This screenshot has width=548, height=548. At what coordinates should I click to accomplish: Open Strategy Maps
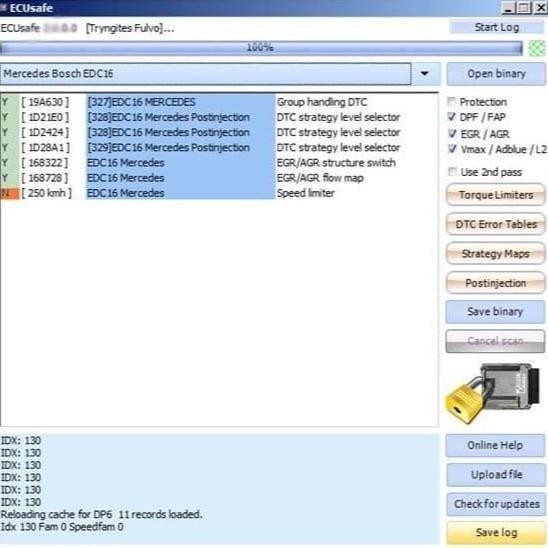coord(496,253)
